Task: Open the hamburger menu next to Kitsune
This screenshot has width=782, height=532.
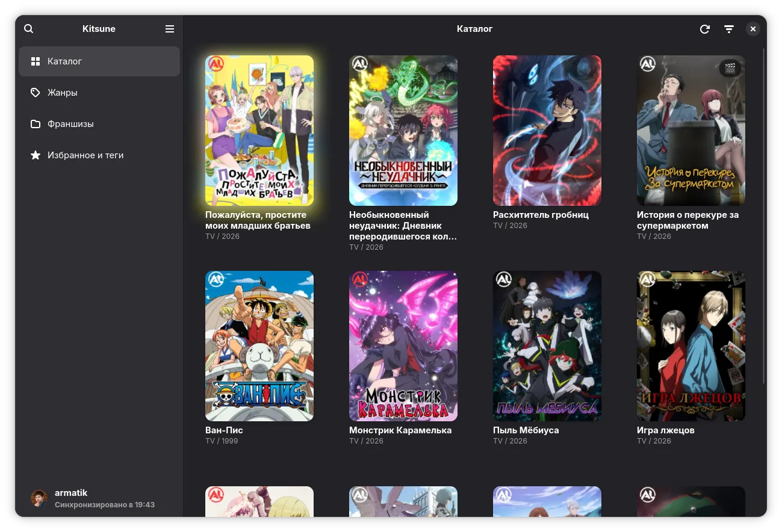Action: (170, 29)
